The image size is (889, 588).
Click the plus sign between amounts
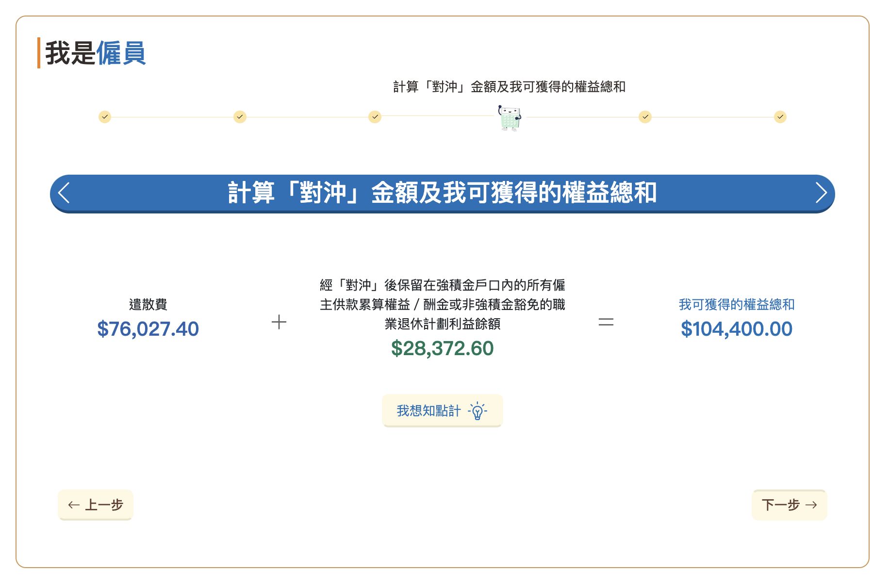279,322
